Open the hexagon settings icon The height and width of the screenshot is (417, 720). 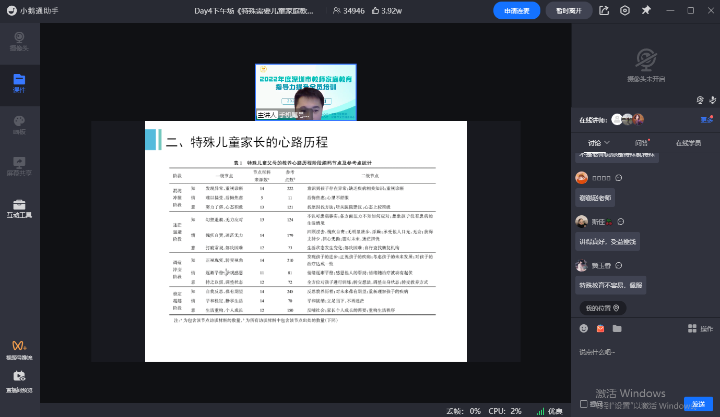[626, 11]
